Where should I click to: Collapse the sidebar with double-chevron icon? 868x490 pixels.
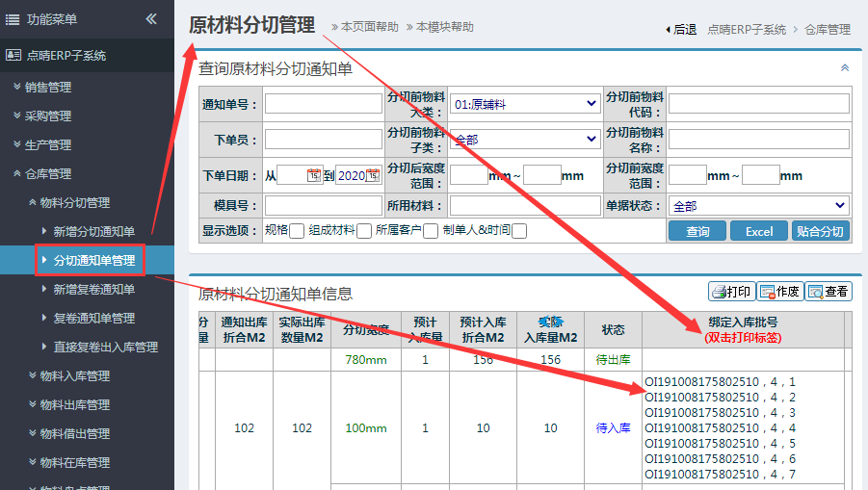(151, 19)
